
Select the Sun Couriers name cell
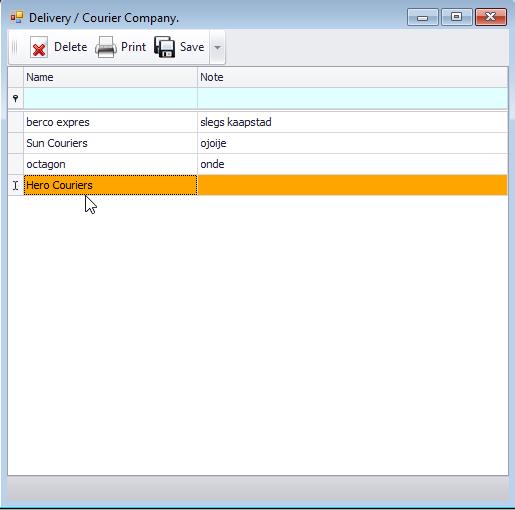tap(110, 143)
